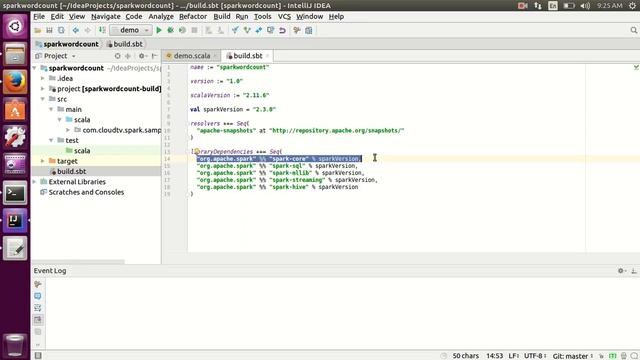
Task: Open IDE Settings wrench icon in toolbar
Action: 297,30
